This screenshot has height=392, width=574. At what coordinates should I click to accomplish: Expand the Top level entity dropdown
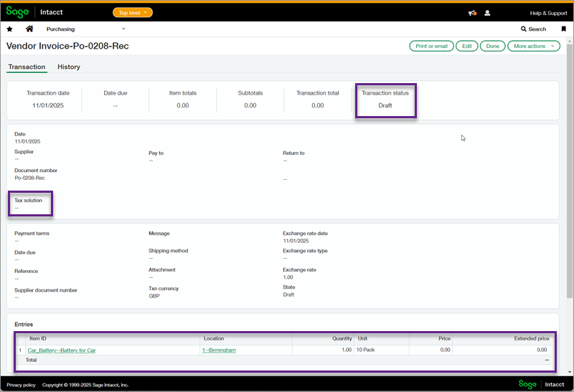(x=133, y=13)
